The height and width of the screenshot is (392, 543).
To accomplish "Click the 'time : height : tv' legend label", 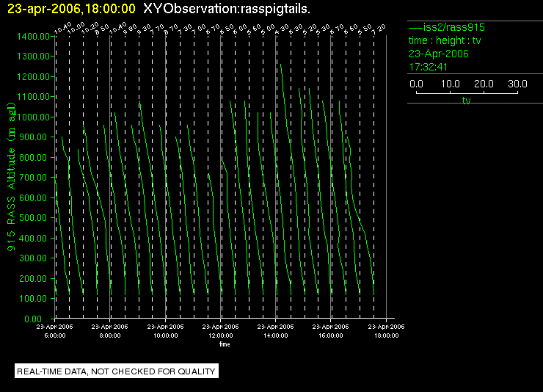I will (x=445, y=40).
